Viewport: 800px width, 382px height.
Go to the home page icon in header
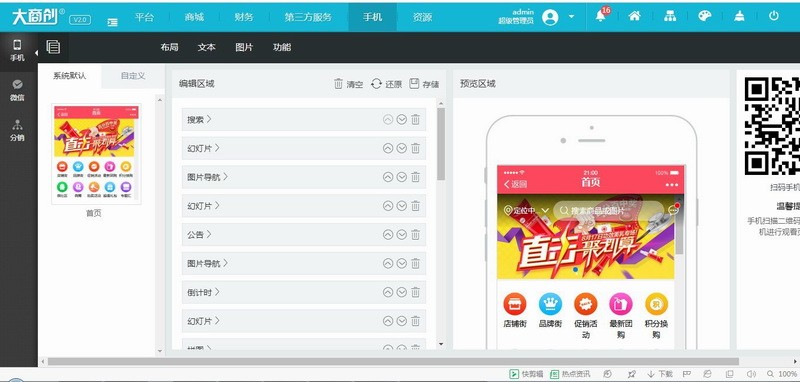click(634, 16)
